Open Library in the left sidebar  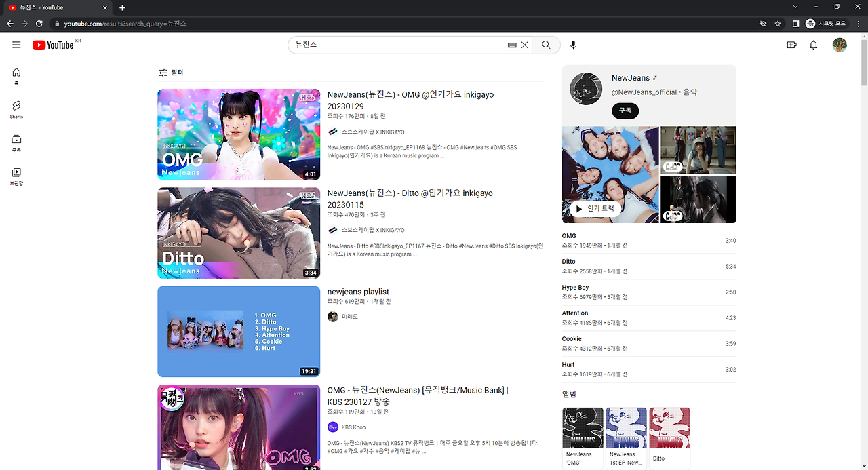coord(16,176)
